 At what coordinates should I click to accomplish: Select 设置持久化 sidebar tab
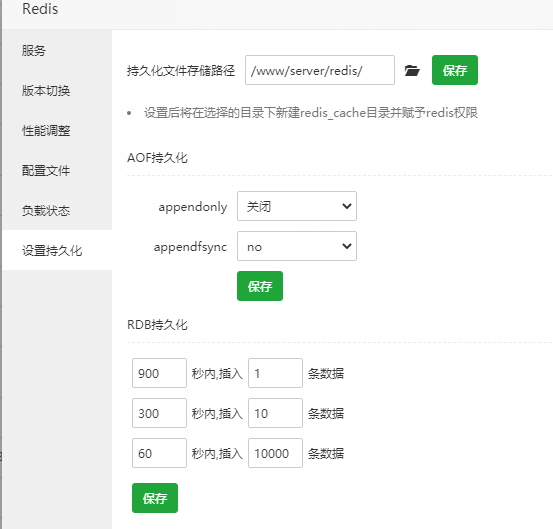(x=57, y=250)
